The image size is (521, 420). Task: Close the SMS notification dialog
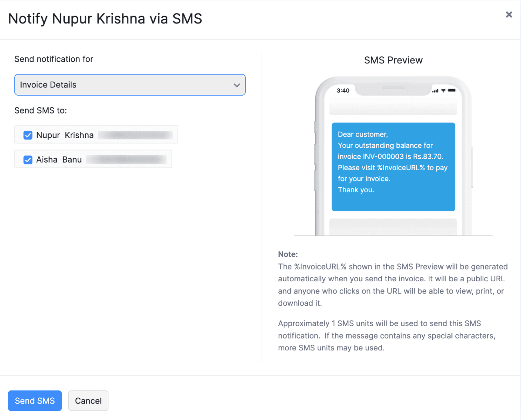click(x=508, y=14)
